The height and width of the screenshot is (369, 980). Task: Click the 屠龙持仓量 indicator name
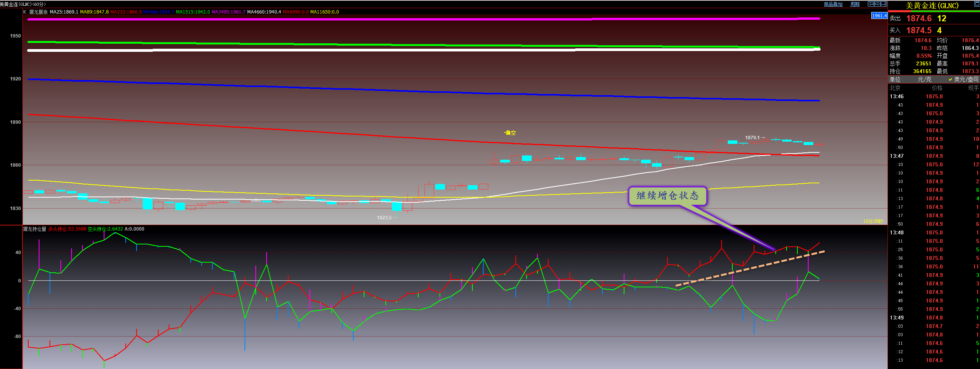34,229
